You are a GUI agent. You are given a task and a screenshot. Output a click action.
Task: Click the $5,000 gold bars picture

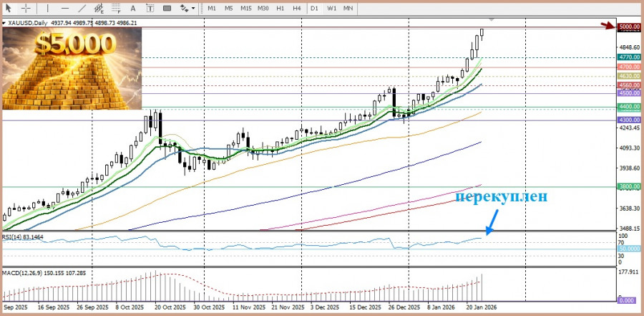tap(72, 69)
